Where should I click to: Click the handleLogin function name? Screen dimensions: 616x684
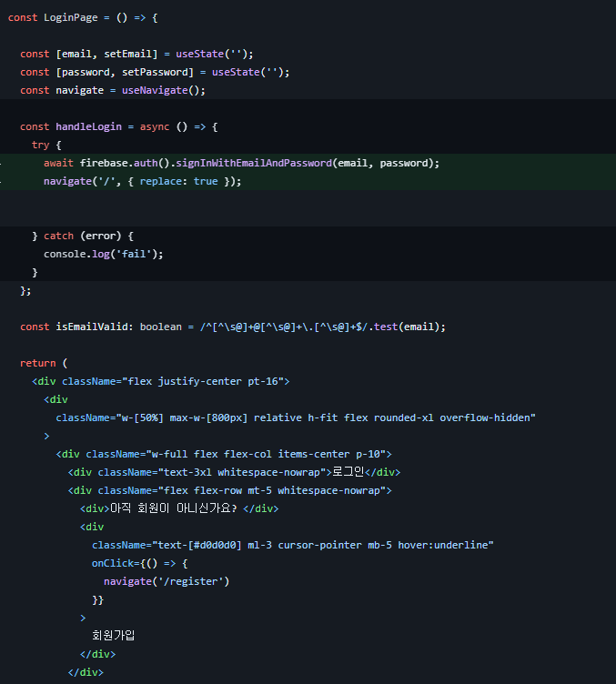88,127
